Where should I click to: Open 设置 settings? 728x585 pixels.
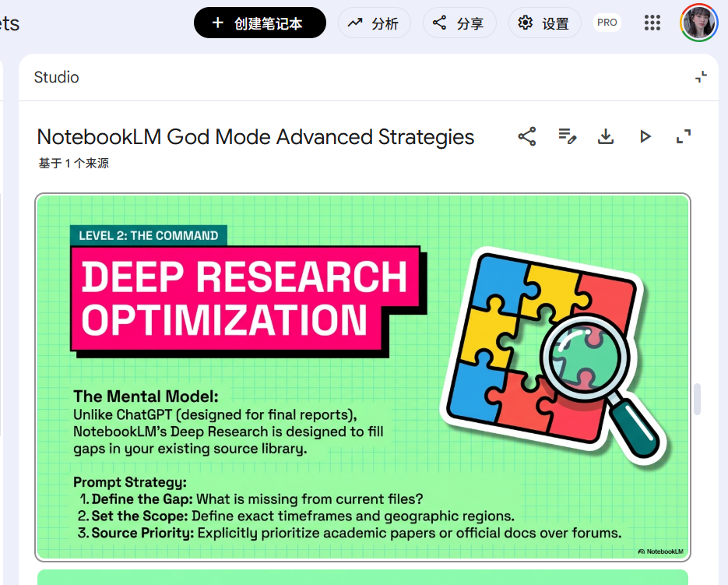pyautogui.click(x=544, y=23)
